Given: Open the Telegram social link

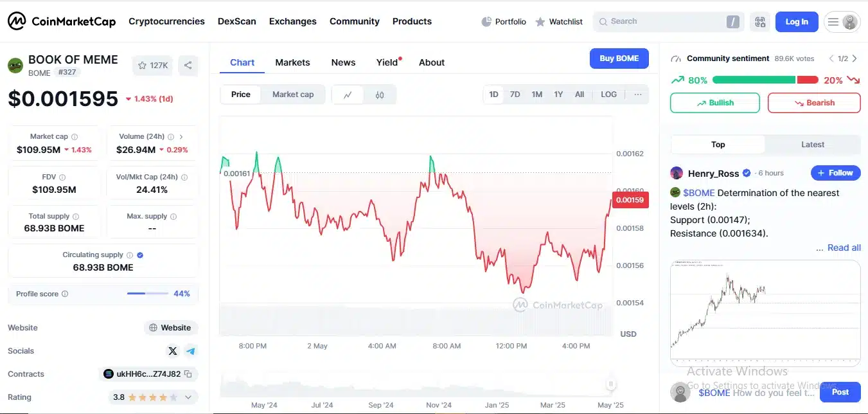Looking at the screenshot, I should coord(191,351).
